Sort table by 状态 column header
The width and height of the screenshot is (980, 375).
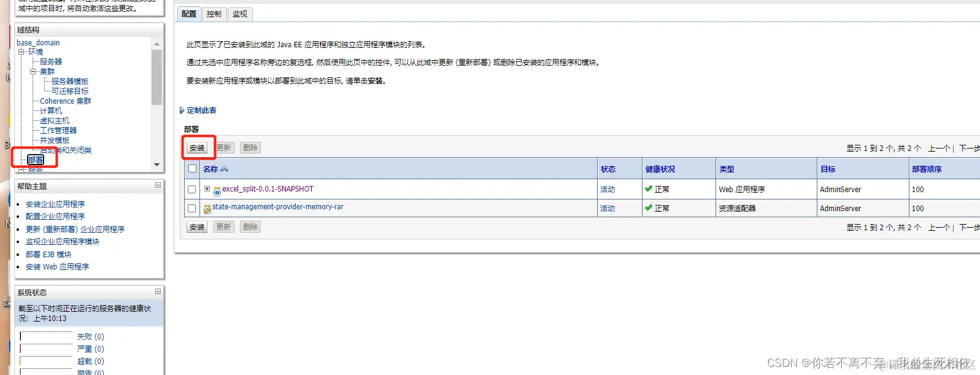[608, 169]
